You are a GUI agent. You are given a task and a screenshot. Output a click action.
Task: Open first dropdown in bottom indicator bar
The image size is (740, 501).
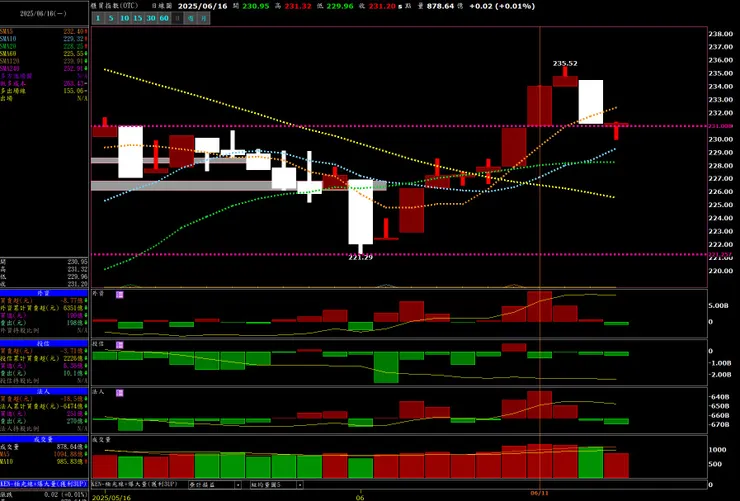(215, 484)
